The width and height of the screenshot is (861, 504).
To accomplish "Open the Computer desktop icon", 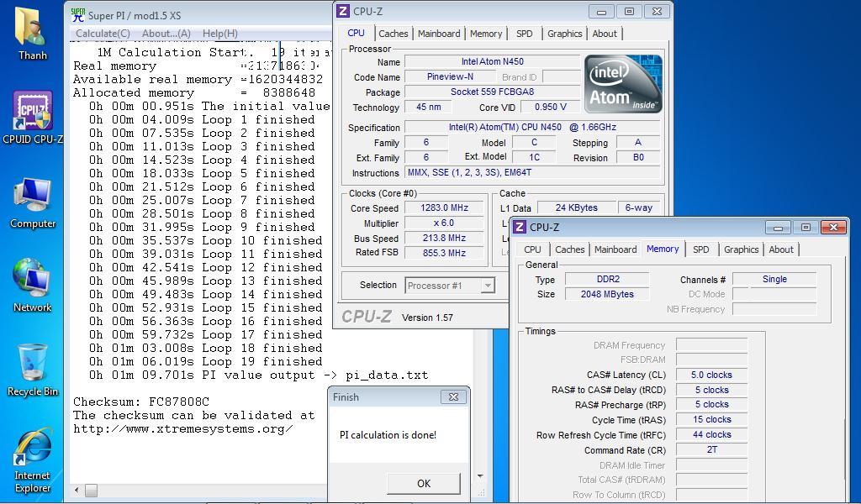I will [33, 202].
